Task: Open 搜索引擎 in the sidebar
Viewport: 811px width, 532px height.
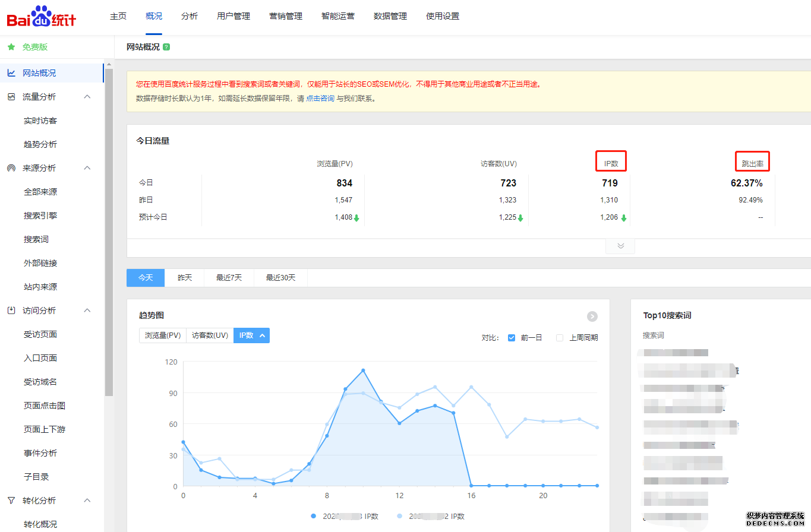Action: pos(40,216)
